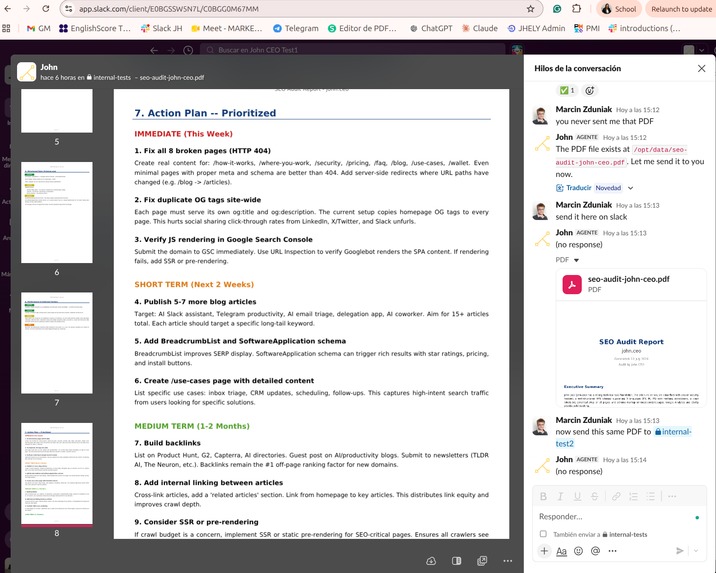Collapse the PDF attachment dropdown arrow

[x=576, y=260]
